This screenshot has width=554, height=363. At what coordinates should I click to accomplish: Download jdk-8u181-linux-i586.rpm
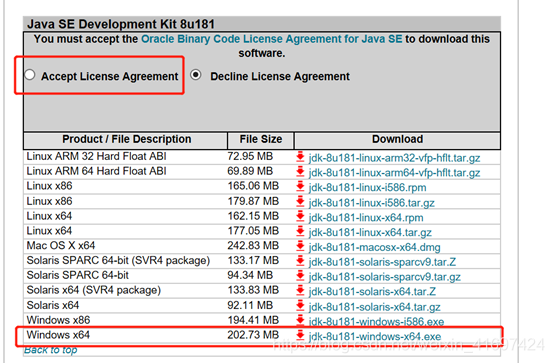(367, 187)
